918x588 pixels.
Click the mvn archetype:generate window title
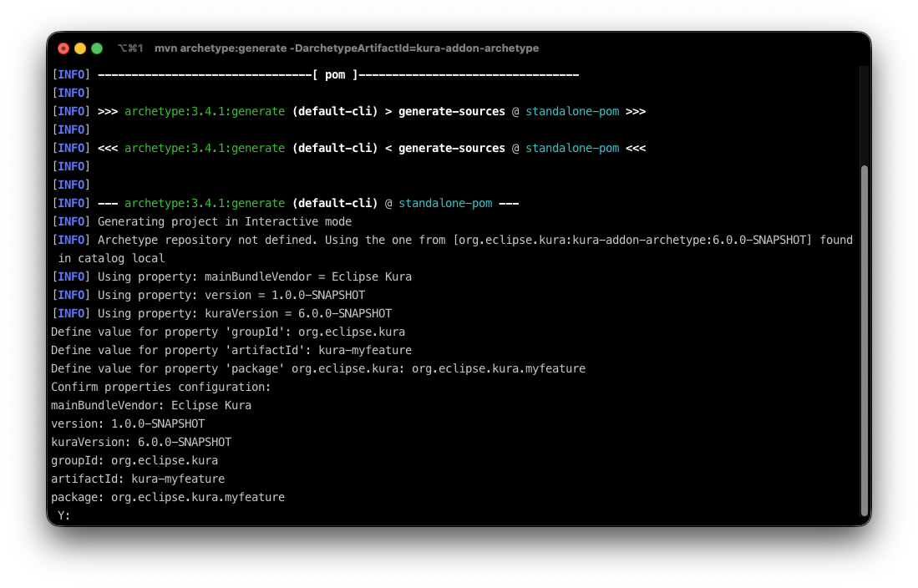coord(346,48)
